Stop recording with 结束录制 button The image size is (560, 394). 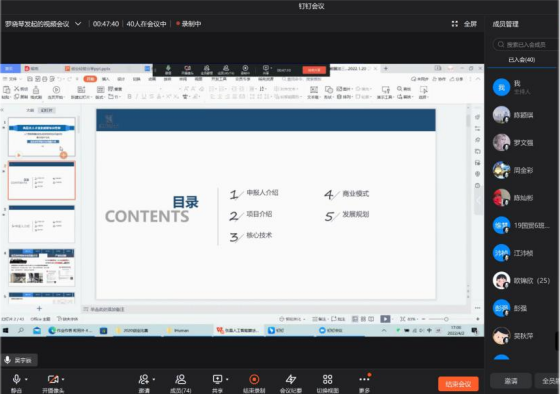pos(254,379)
